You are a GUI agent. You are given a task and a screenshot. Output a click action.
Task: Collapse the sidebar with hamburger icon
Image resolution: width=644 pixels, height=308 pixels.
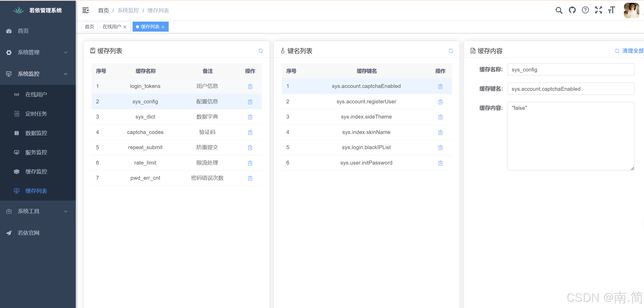click(85, 10)
